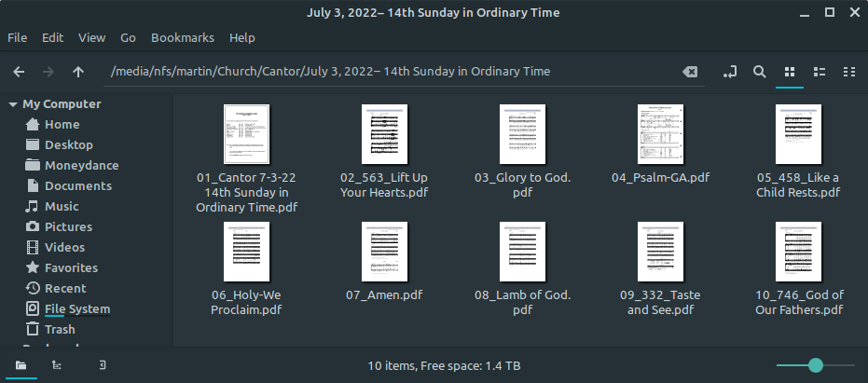
Task: Select 08_Lamb of God PDF thumbnail
Action: click(522, 252)
